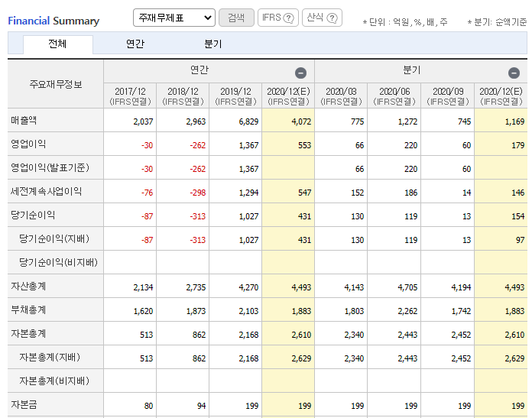532x418 pixels.
Task: Click 세전계속사업이익 value 152
Action: click(x=357, y=193)
